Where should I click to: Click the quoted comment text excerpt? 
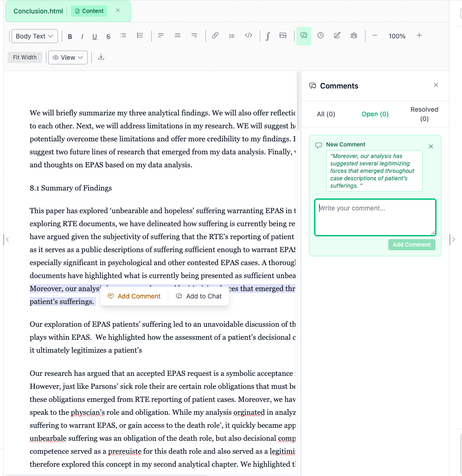coord(374,171)
